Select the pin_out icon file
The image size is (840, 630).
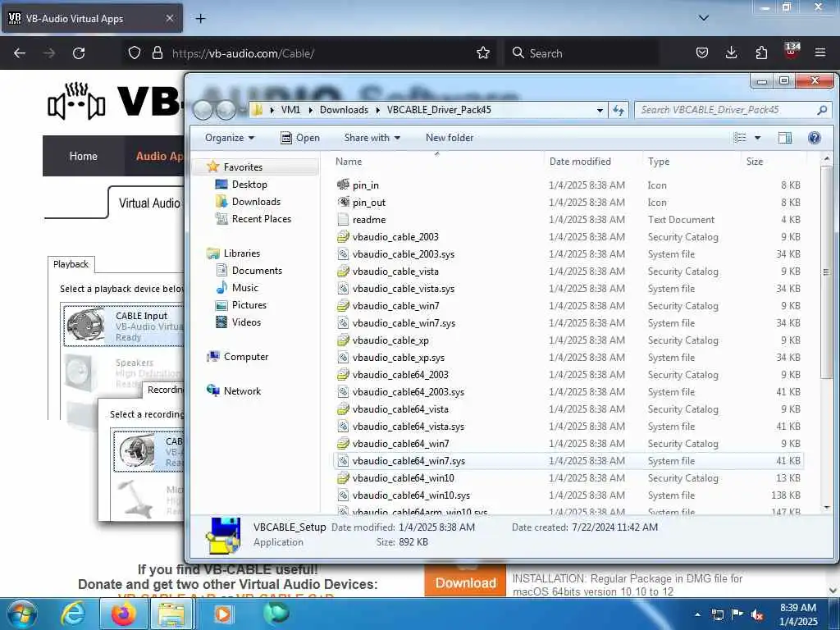click(x=369, y=203)
